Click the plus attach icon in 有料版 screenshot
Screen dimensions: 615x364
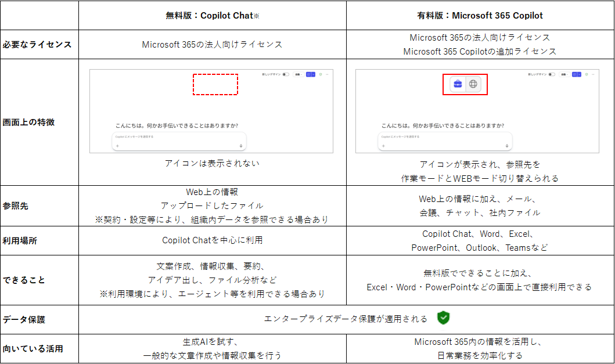(x=383, y=146)
